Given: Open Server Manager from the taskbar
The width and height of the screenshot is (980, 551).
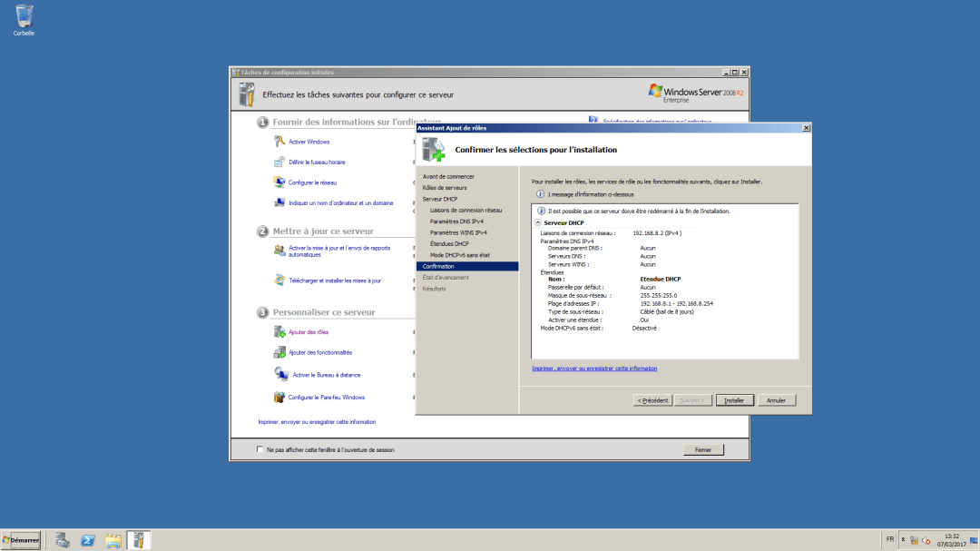Looking at the screenshot, I should (x=61, y=539).
